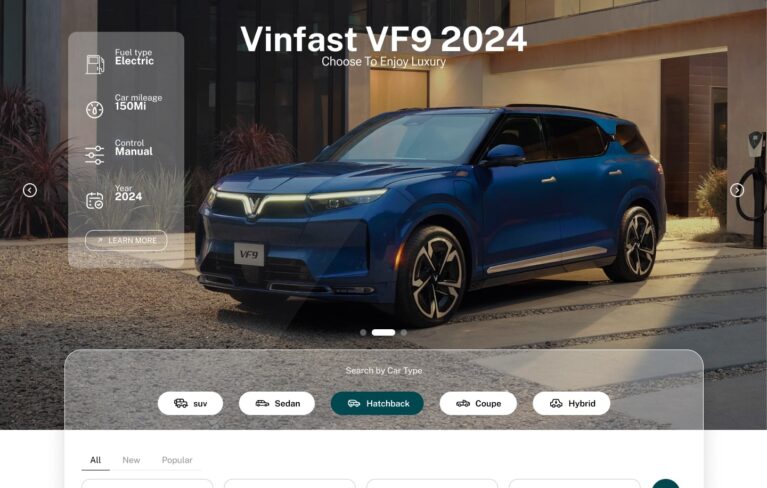Select the Sedan car type
The width and height of the screenshot is (767, 488).
click(x=277, y=403)
